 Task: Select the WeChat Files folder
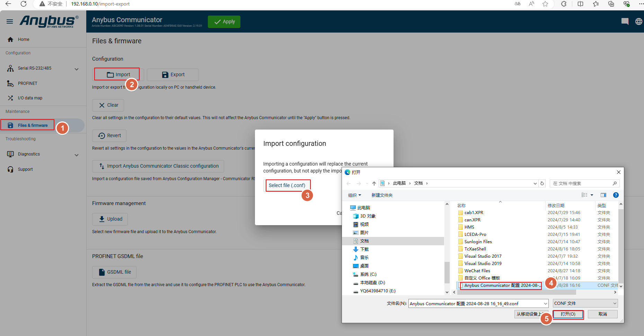click(477, 271)
